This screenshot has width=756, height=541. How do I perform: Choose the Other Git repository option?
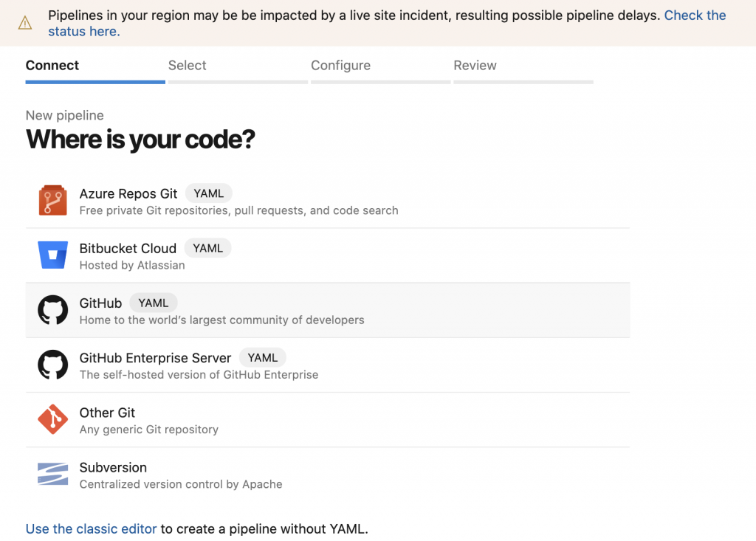(108, 413)
